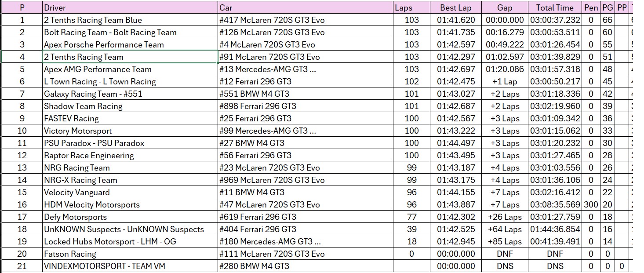Select car cell #551 BMW M4 GT3
The image size is (644, 273).
(x=306, y=94)
